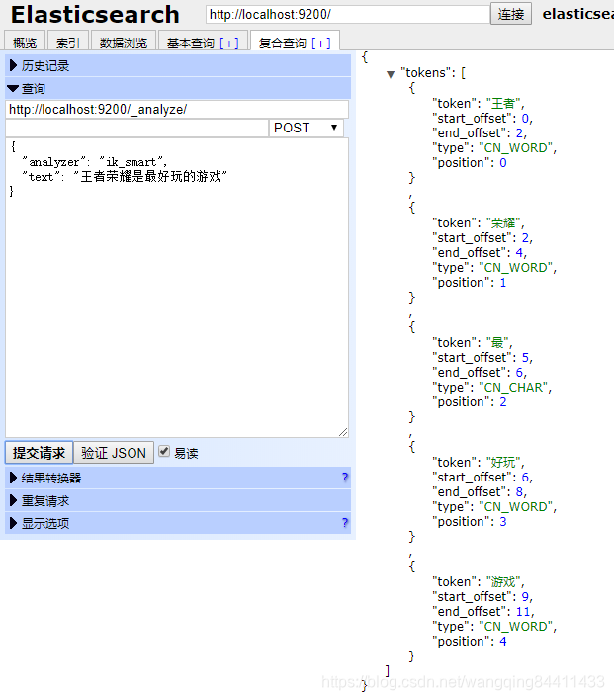Click the 验证 JSON button
The height and width of the screenshot is (700, 614).
coord(114,453)
